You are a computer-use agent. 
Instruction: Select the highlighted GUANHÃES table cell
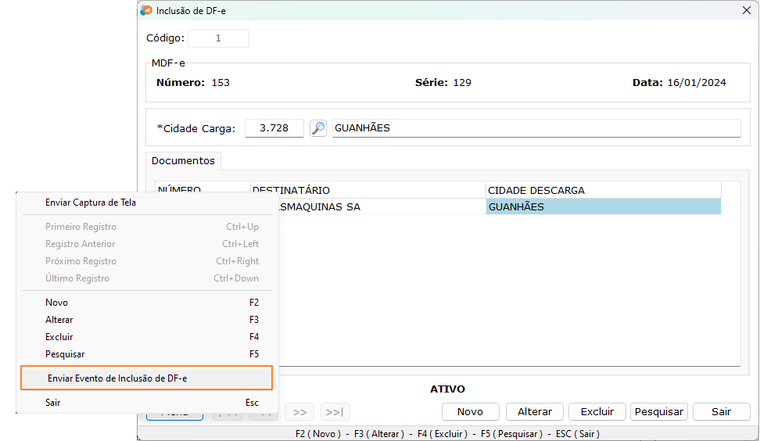[603, 207]
